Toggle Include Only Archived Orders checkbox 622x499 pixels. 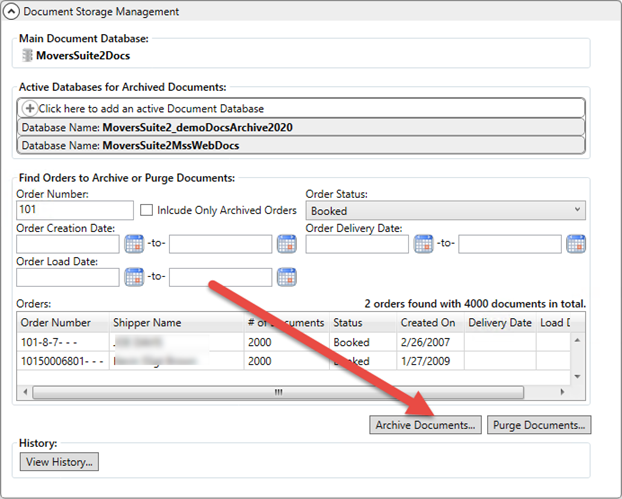click(147, 211)
